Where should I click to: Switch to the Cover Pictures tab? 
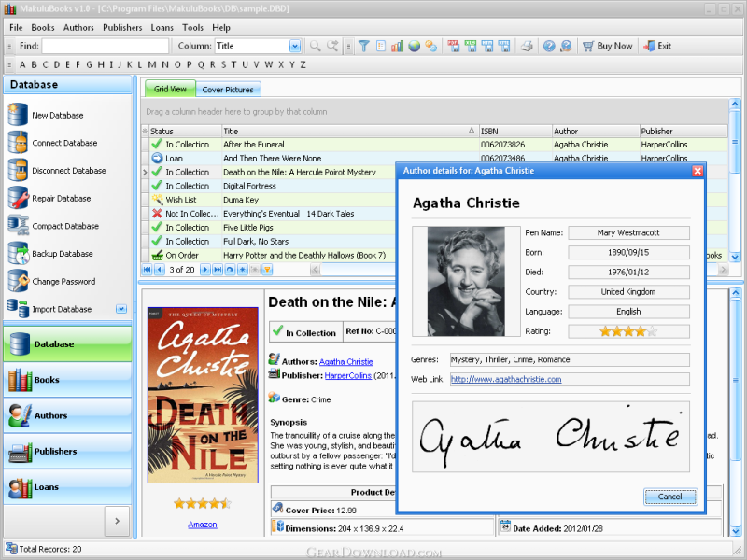pyautogui.click(x=228, y=90)
